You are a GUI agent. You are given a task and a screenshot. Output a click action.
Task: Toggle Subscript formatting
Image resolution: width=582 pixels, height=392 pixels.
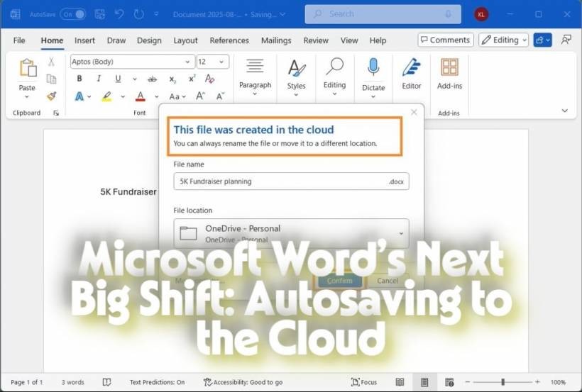pos(172,79)
